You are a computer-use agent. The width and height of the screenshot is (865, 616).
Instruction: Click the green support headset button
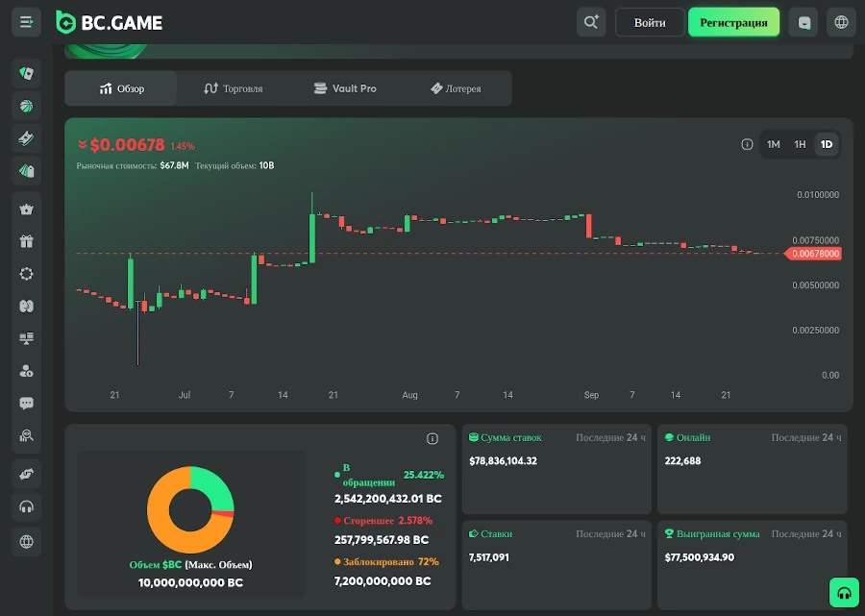click(x=844, y=593)
